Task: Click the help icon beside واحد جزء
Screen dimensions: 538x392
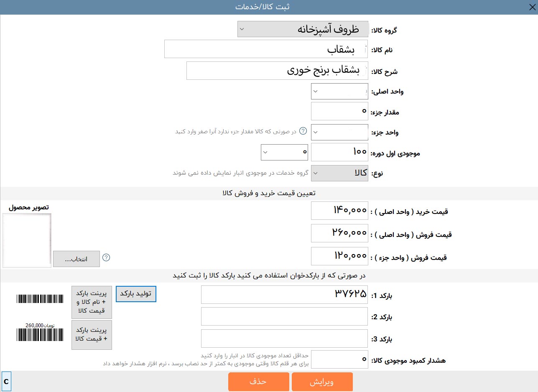Action: pyautogui.click(x=303, y=131)
